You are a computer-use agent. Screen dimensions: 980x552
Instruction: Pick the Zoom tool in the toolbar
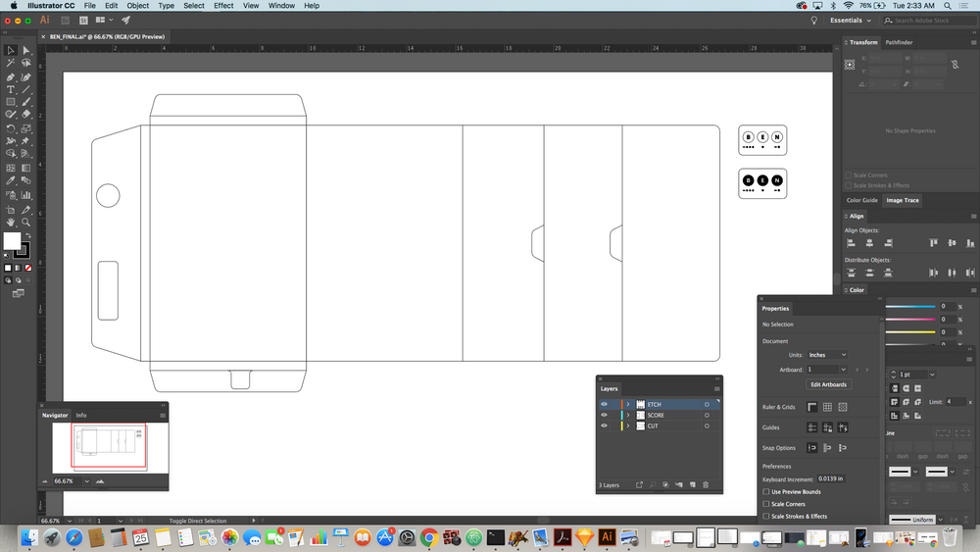[26, 223]
